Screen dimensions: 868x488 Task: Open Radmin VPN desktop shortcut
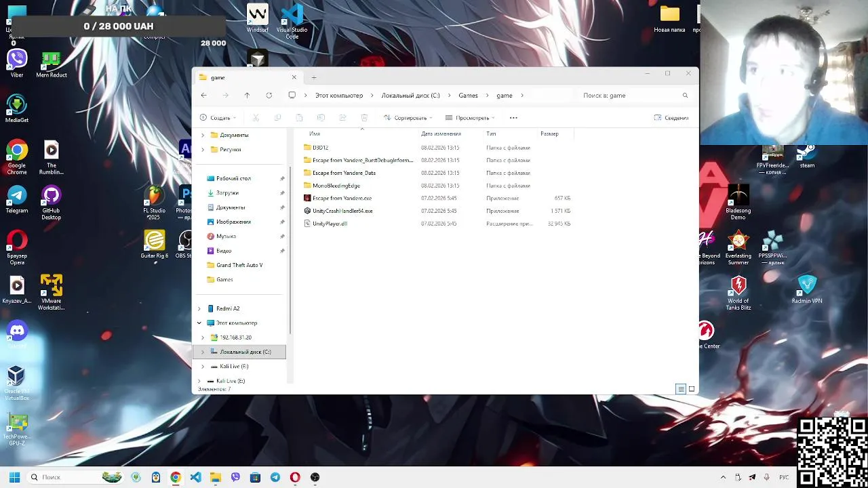(806, 290)
